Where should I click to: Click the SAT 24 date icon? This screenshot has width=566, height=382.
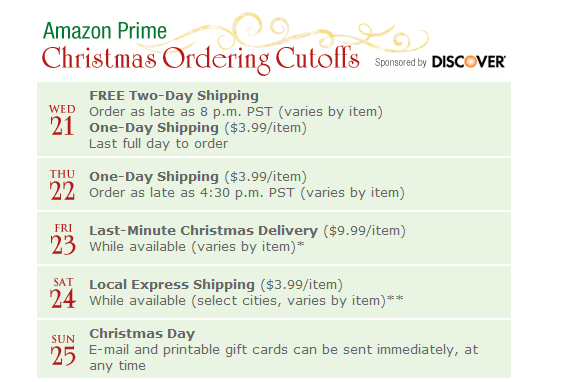[63, 293]
